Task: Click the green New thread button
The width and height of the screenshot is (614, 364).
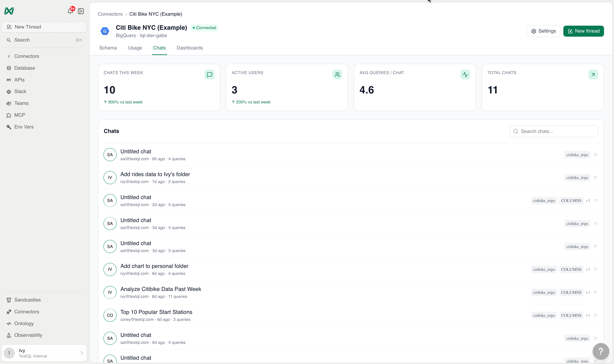Action: coord(583,31)
